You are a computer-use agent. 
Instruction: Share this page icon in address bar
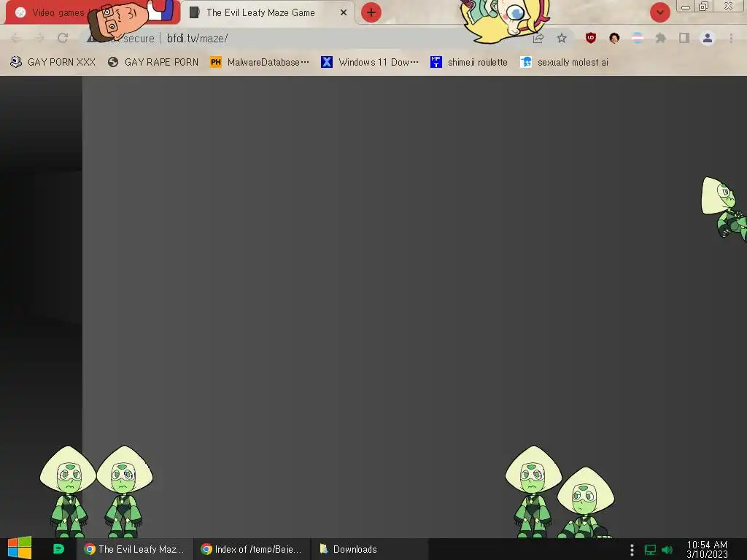[538, 38]
